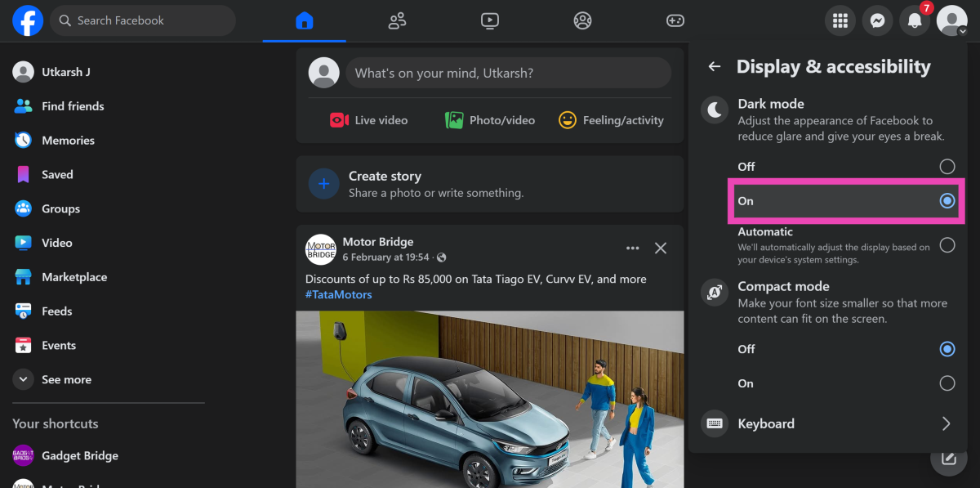Open the apps grid menu icon
Screen dimensions: 980x488
(x=840, y=21)
